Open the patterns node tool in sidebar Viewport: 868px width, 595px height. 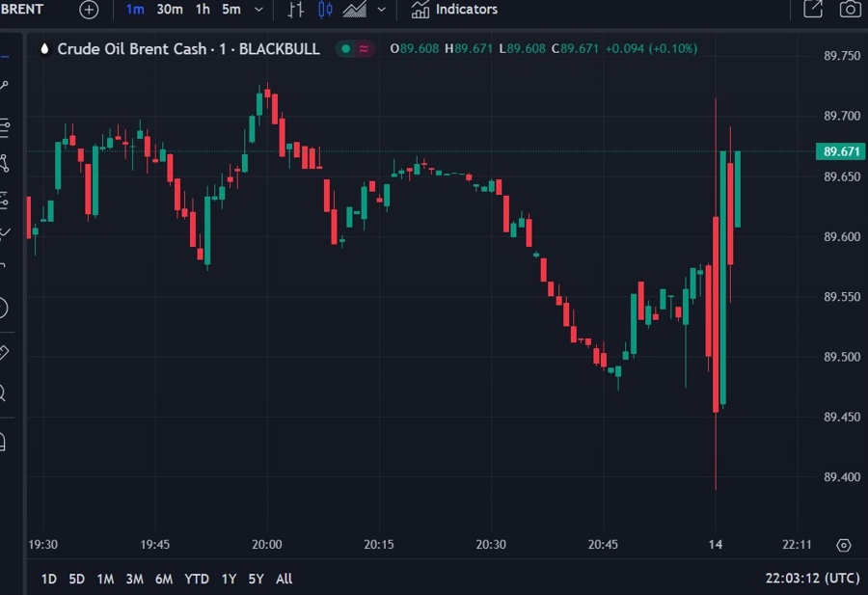click(5, 164)
